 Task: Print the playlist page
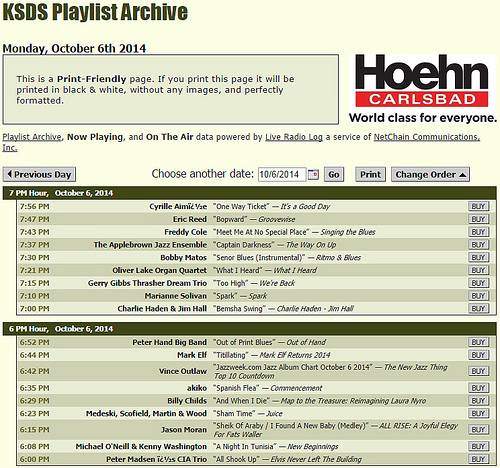tap(370, 174)
